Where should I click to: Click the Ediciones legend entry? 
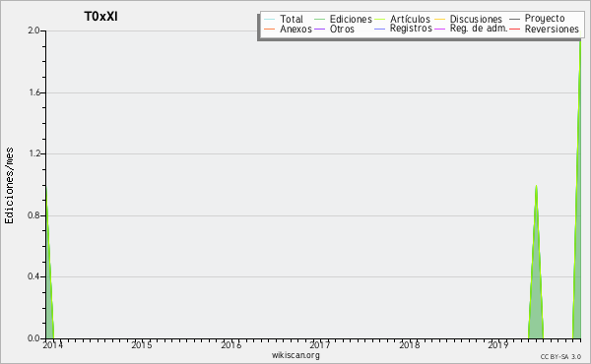[x=343, y=19]
